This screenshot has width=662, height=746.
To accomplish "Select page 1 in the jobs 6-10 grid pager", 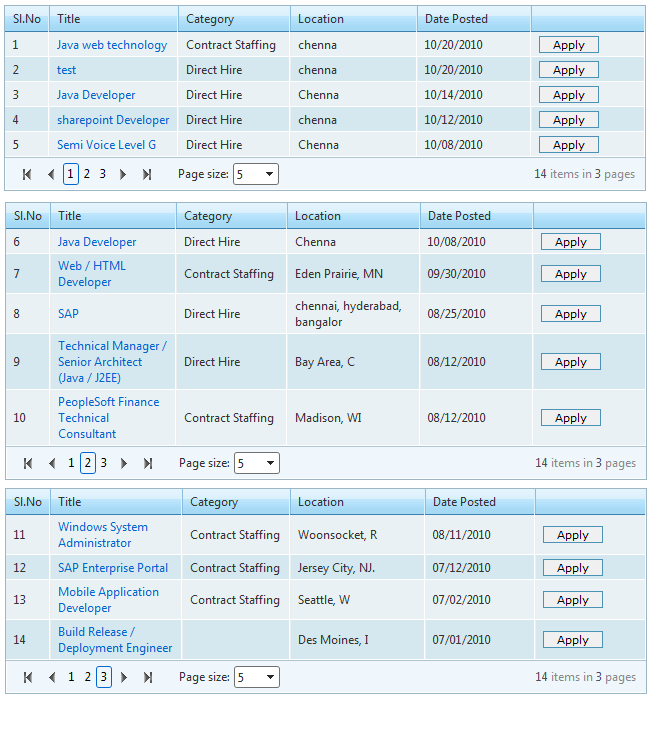I will tap(71, 463).
